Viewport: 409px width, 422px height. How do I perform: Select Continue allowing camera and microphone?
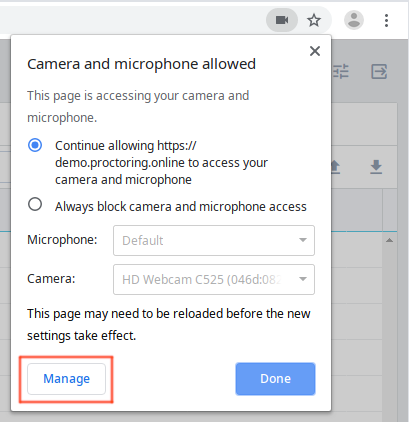[35, 145]
